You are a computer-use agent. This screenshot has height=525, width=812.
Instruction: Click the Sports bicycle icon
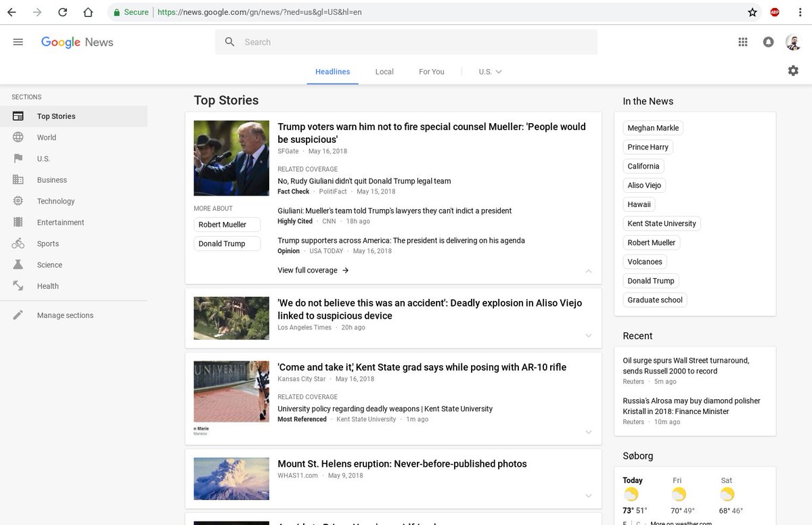coord(18,244)
